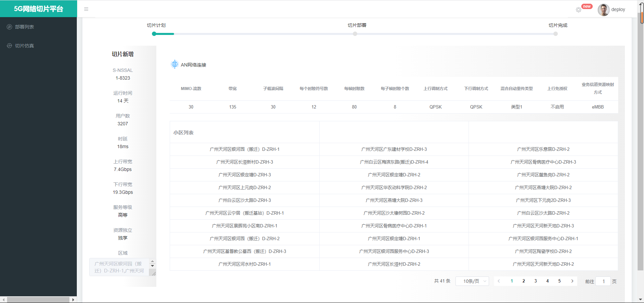Click the 混合自动重传类型 column header
644x303 pixels.
[x=517, y=89]
